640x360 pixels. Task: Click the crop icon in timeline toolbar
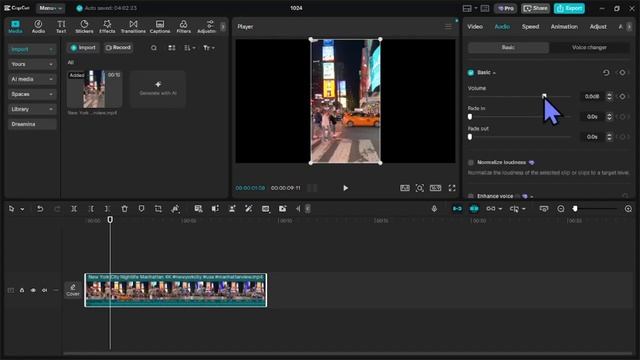158,209
